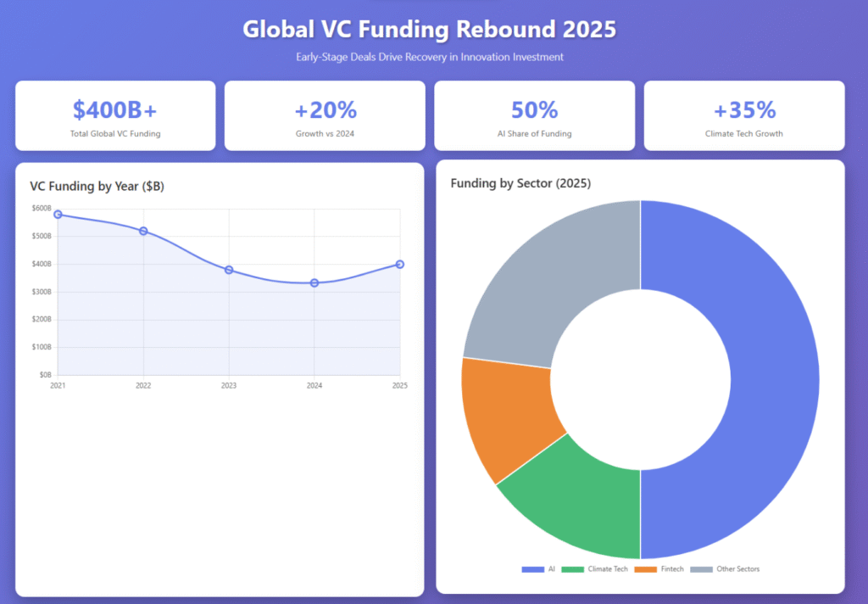The image size is (868, 604).
Task: Select the Fintech legend marker
Action: click(x=645, y=569)
